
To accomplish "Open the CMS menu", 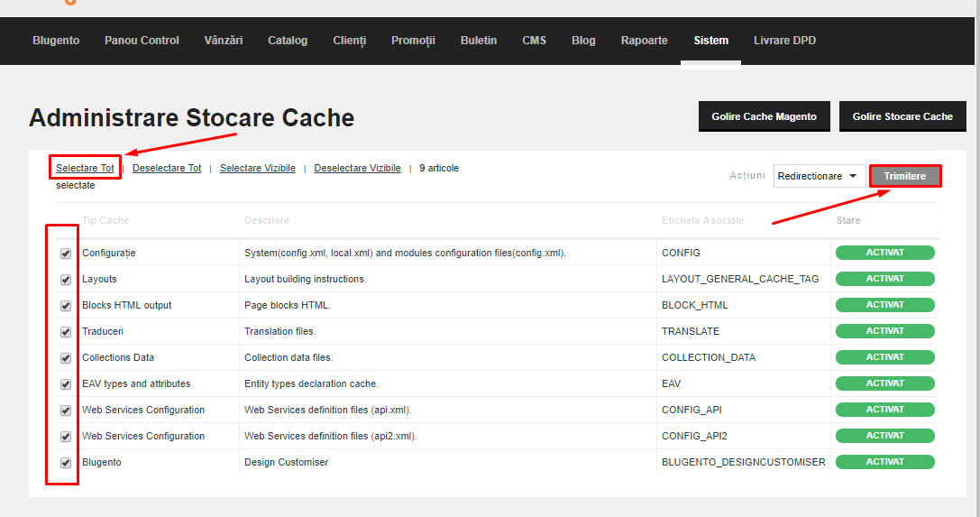I will [535, 41].
